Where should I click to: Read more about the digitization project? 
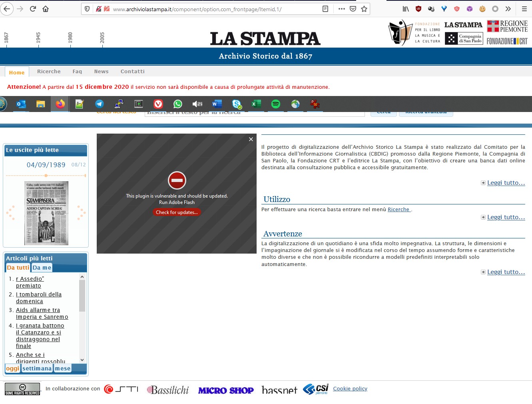[506, 183]
